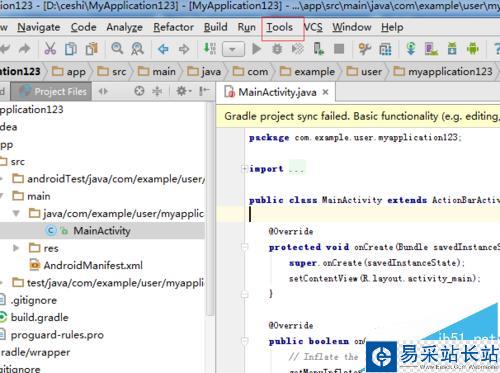Open the AVD Manager icon
The image size is (500, 373).
[431, 49]
